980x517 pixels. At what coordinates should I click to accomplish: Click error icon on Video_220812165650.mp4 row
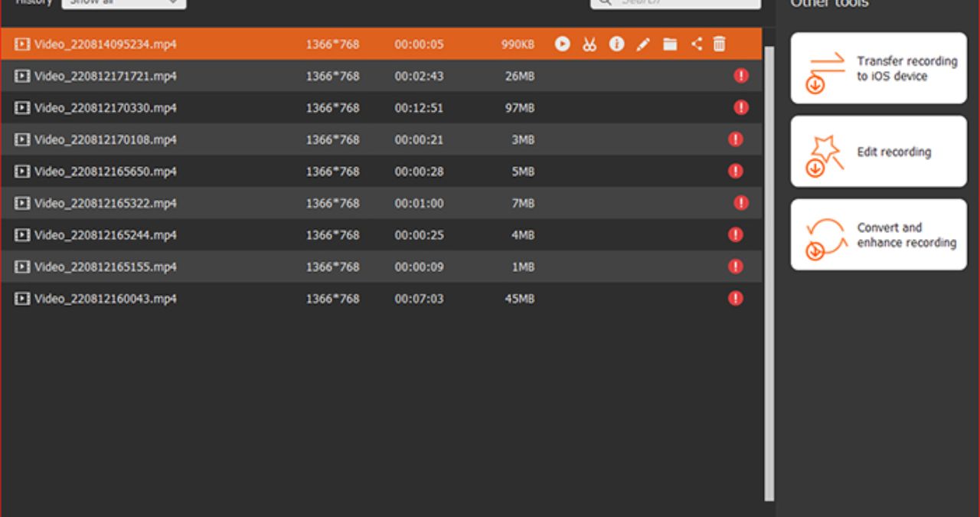pos(736,171)
